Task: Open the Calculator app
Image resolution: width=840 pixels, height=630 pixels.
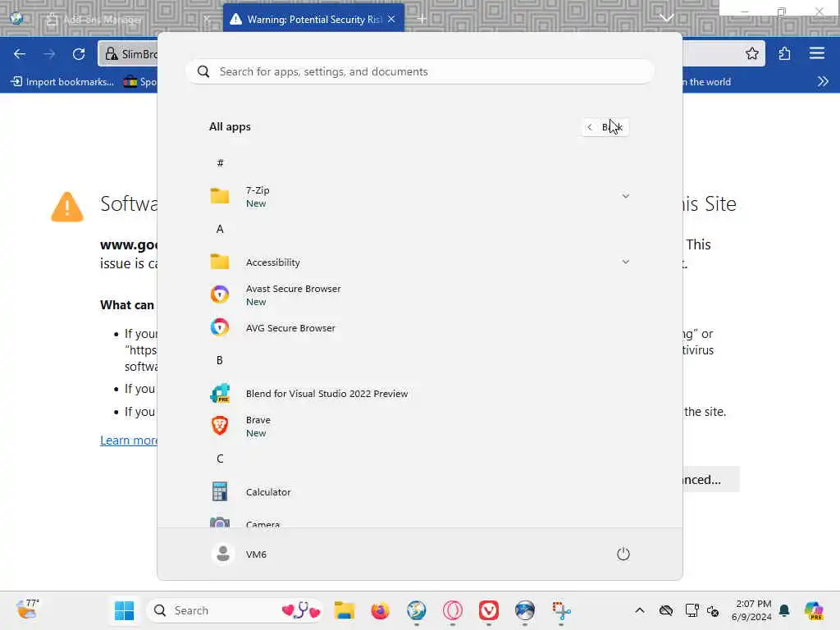Action: point(419,492)
